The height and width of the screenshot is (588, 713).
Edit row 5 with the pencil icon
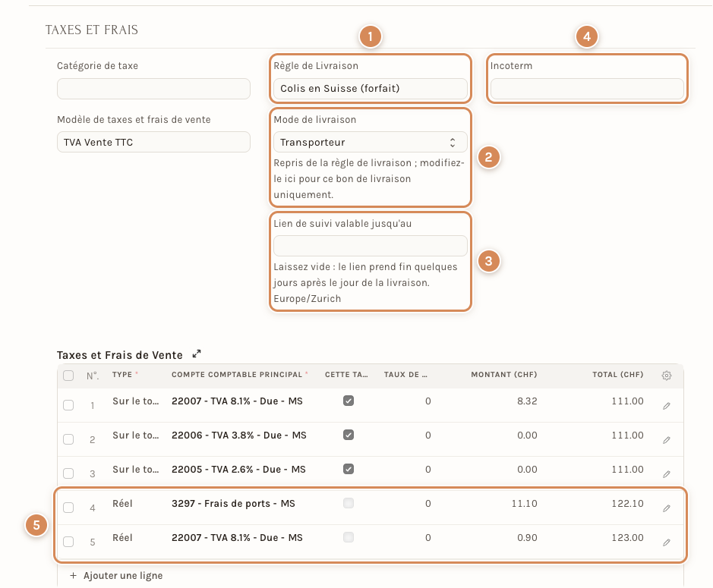tap(666, 542)
